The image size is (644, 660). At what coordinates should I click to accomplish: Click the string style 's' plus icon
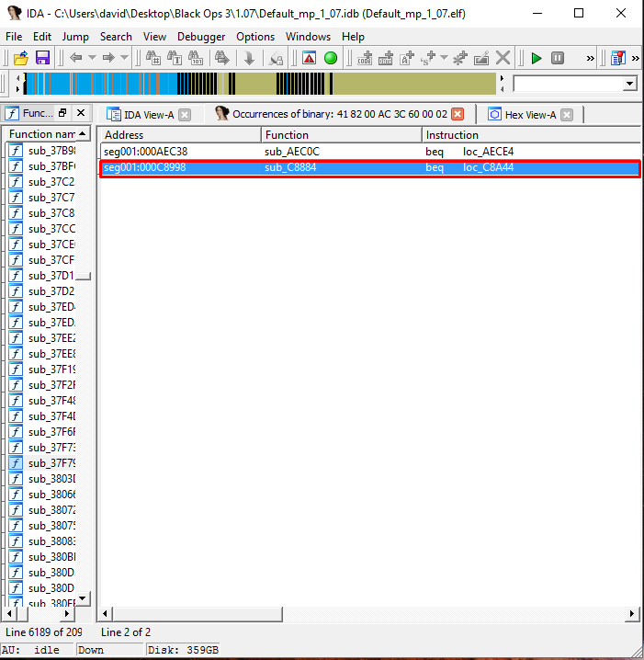(x=428, y=58)
